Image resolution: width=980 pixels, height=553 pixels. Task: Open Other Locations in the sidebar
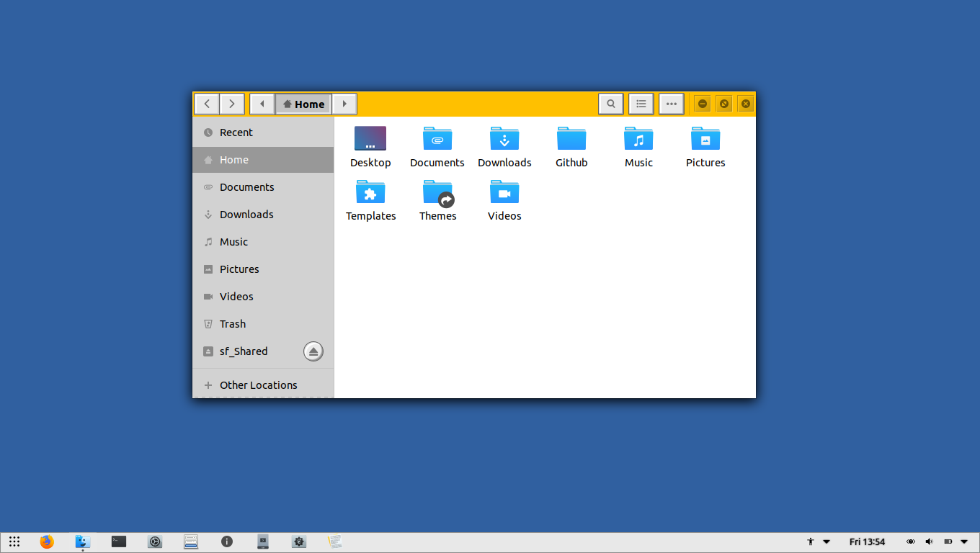click(263, 385)
